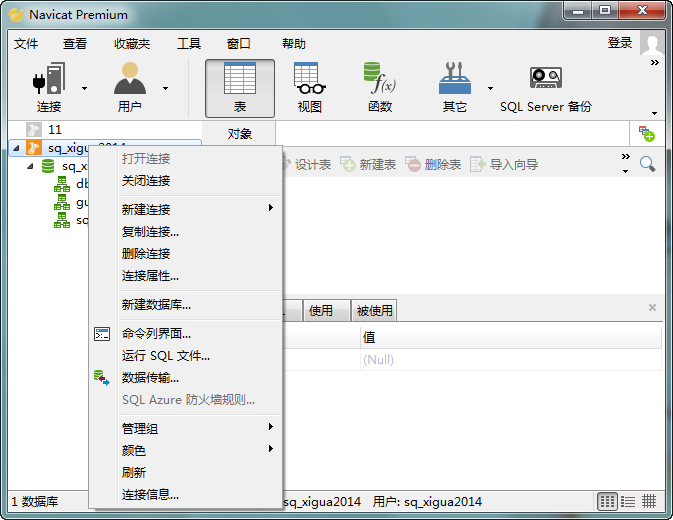The width and height of the screenshot is (673, 520).
Task: Click the Others (其它) tools icon
Action: (x=455, y=79)
